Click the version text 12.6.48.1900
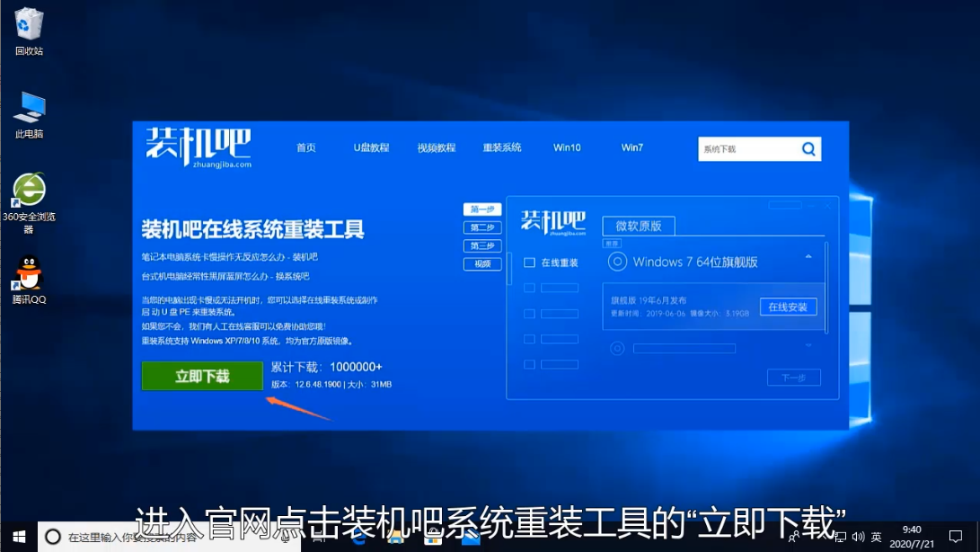980x552 pixels. pyautogui.click(x=318, y=384)
